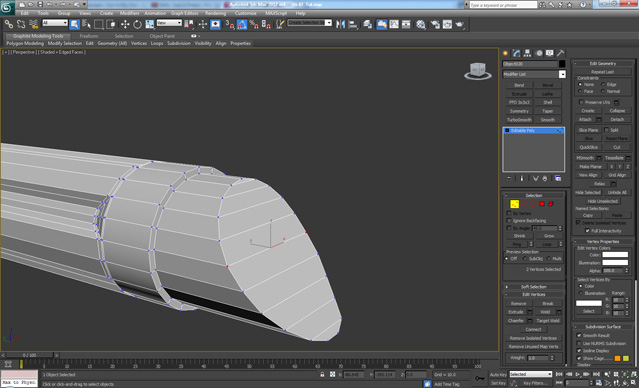Expand the Soft Selection rollout
This screenshot has height=388, width=639.
pos(533,287)
